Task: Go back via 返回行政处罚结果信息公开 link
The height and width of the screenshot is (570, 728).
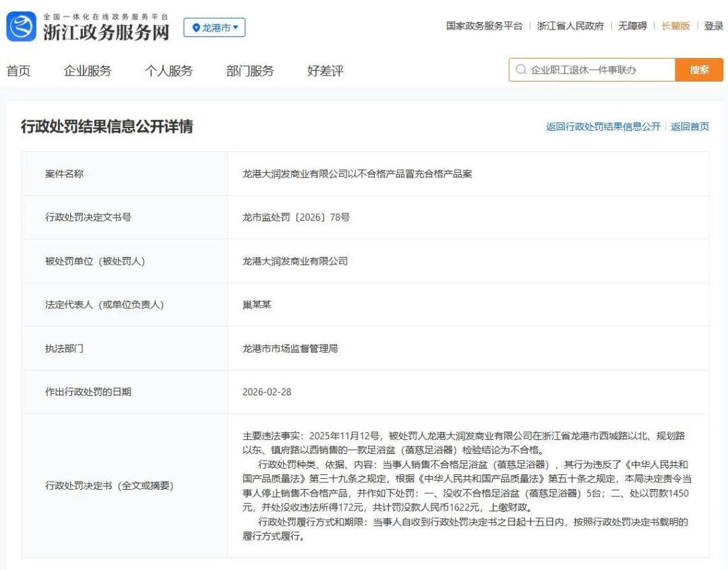Action: tap(603, 126)
